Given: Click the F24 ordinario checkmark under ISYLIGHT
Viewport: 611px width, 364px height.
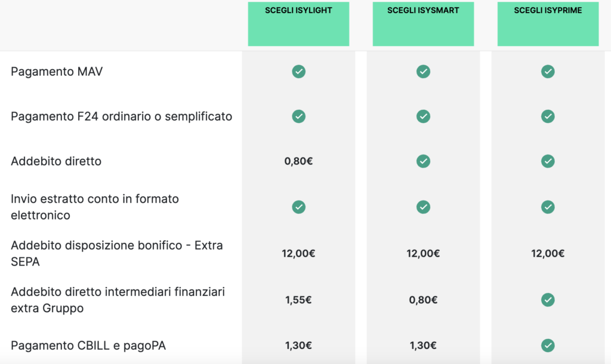Looking at the screenshot, I should click(x=298, y=116).
